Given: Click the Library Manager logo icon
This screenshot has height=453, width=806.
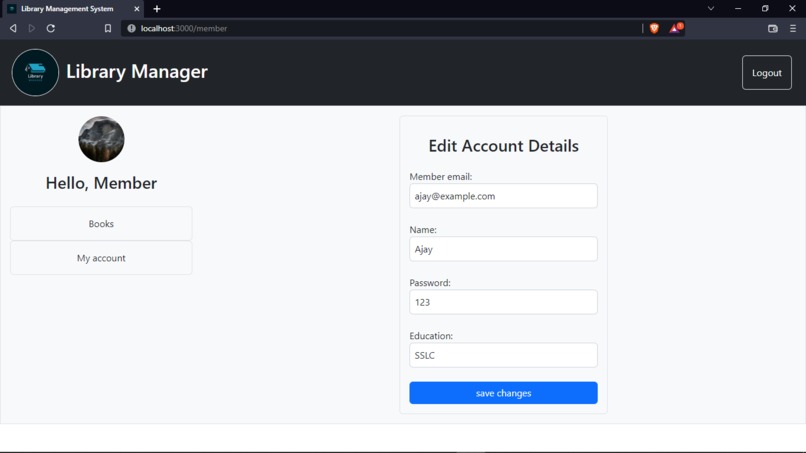Looking at the screenshot, I should tap(35, 73).
